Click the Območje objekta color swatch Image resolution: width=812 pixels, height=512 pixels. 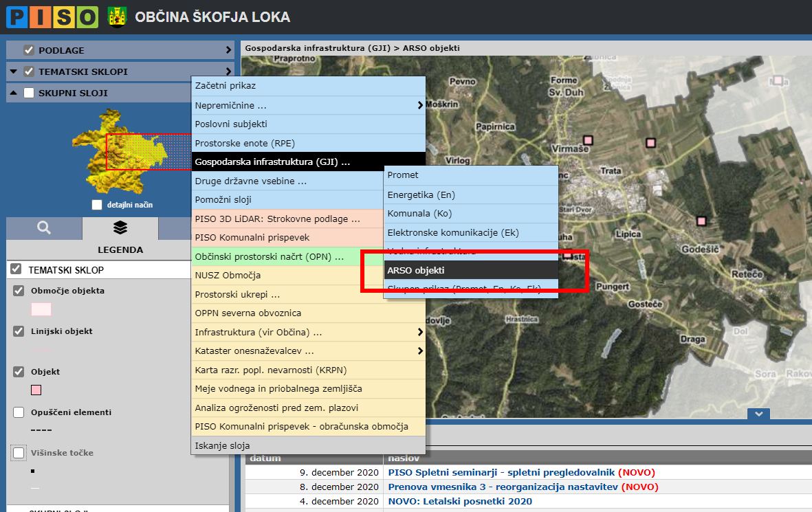41,309
